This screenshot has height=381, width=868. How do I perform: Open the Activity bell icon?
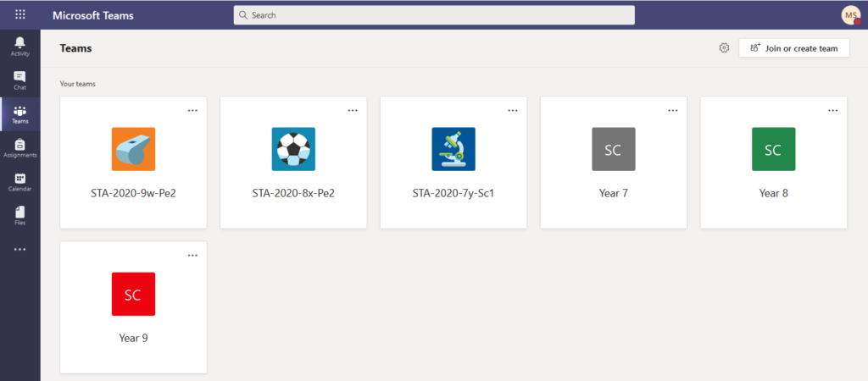(x=20, y=47)
